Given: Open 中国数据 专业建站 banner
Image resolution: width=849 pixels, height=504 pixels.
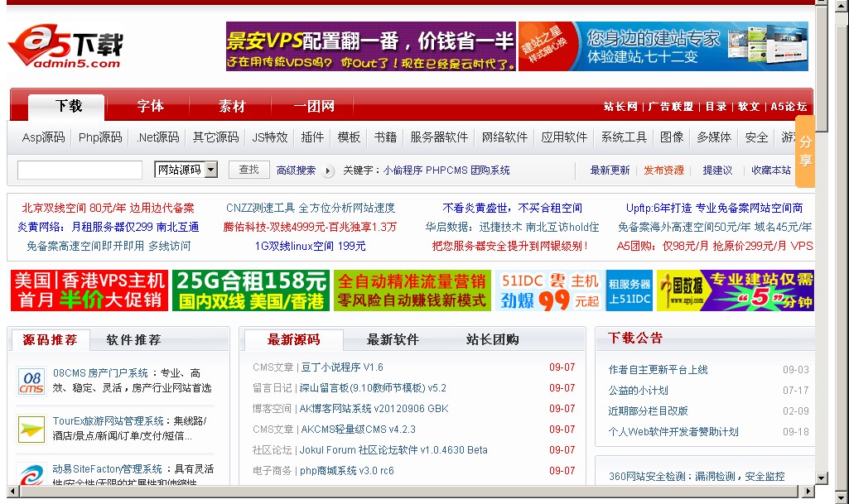Looking at the screenshot, I should coord(736,290).
